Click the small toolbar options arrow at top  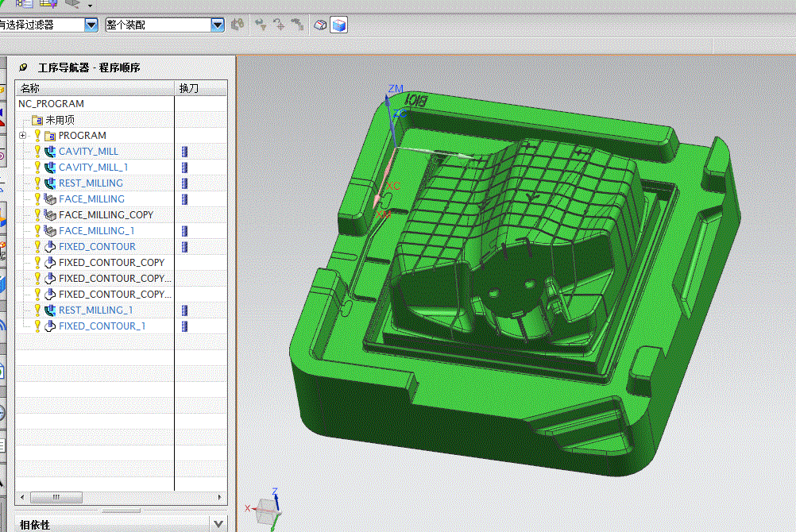point(91,6)
